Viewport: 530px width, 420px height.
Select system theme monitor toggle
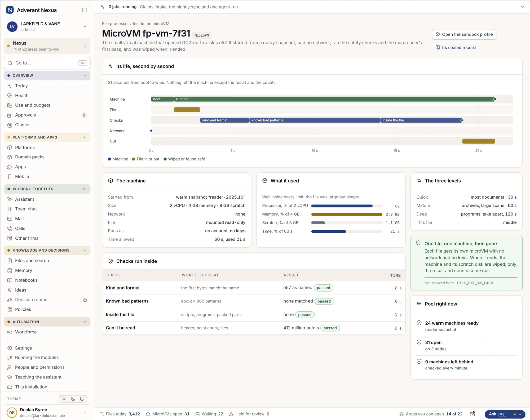point(82,399)
